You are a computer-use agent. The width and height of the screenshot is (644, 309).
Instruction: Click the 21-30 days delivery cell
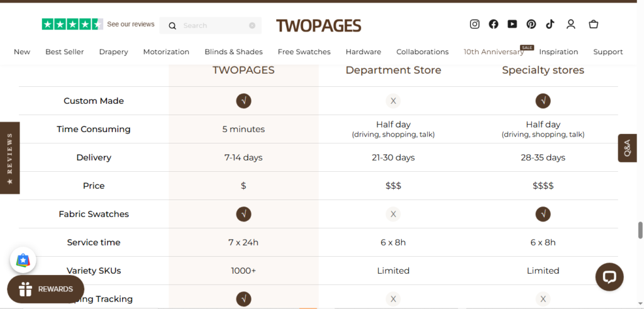[393, 157]
